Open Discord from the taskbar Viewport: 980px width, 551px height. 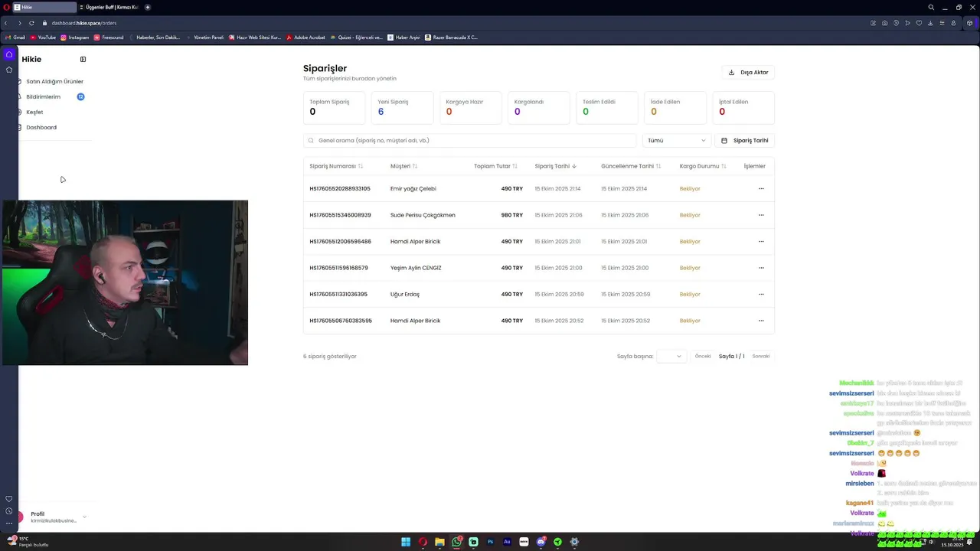tap(541, 542)
